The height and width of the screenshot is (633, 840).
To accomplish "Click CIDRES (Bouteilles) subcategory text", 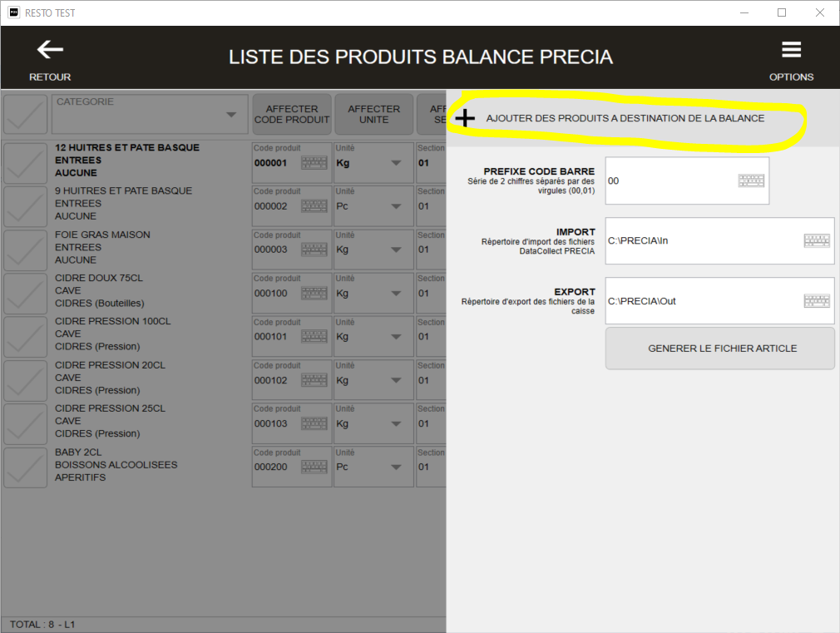I will [x=99, y=304].
